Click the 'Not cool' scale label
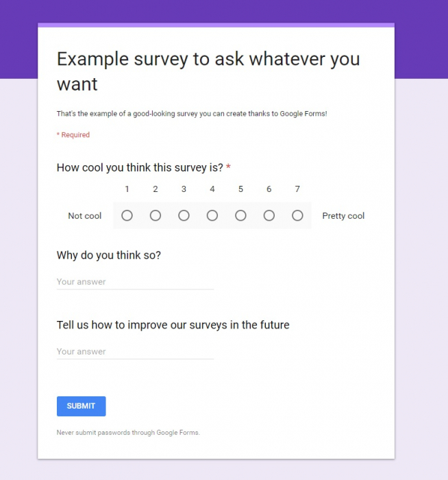This screenshot has width=448, height=480. coord(85,216)
